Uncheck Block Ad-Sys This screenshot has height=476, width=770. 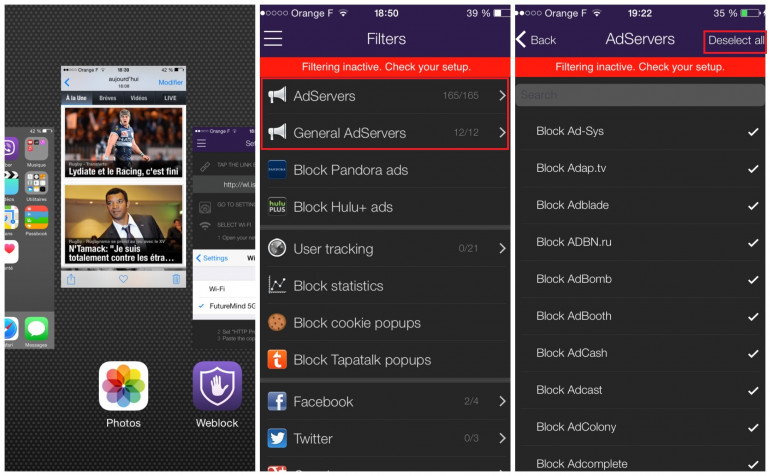(753, 132)
